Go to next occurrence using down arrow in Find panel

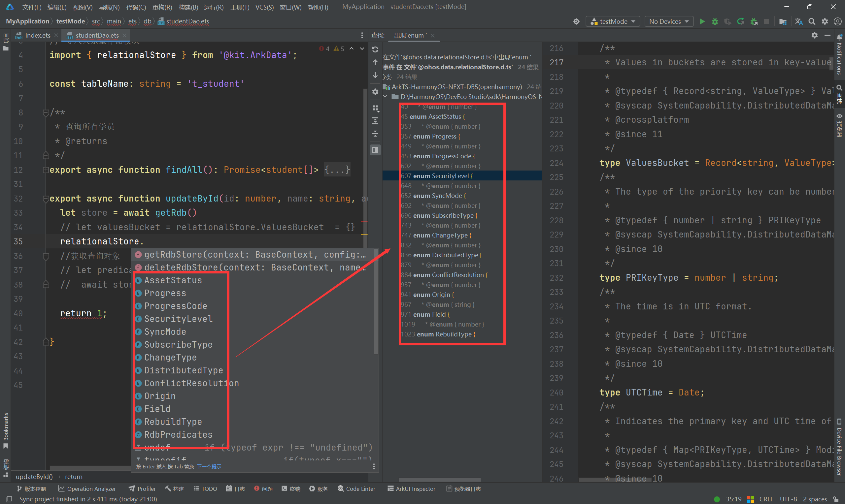pos(375,76)
